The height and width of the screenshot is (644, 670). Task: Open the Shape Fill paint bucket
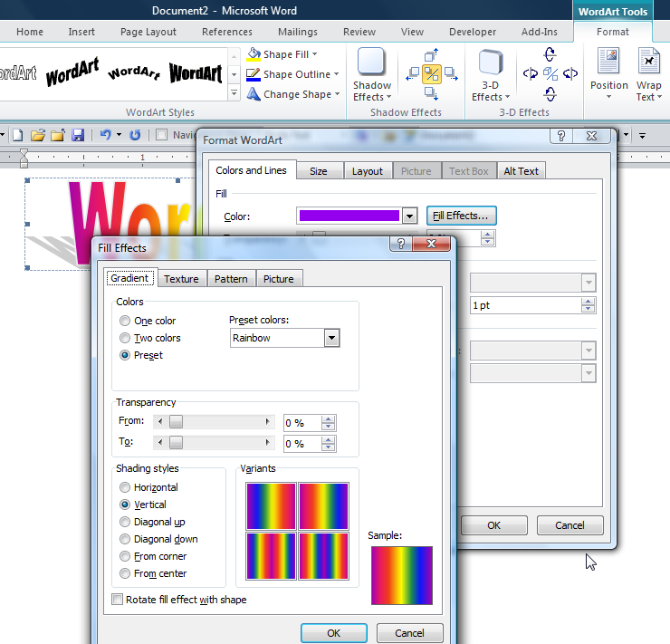pos(254,54)
